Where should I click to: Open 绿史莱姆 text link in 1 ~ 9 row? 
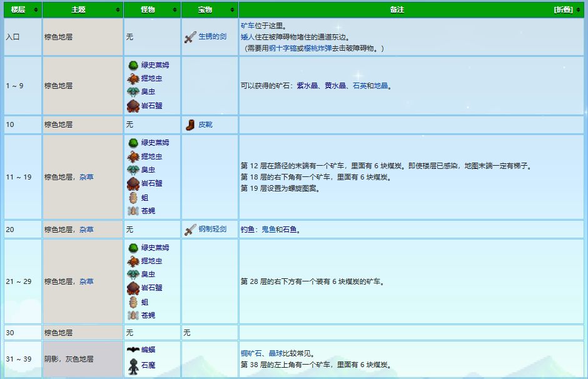155,65
